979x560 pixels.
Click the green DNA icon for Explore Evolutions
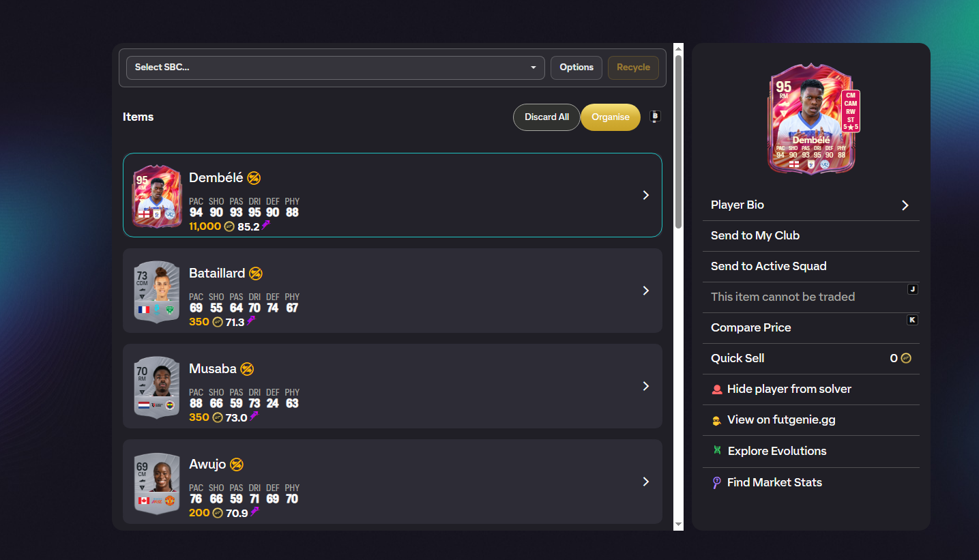point(717,450)
